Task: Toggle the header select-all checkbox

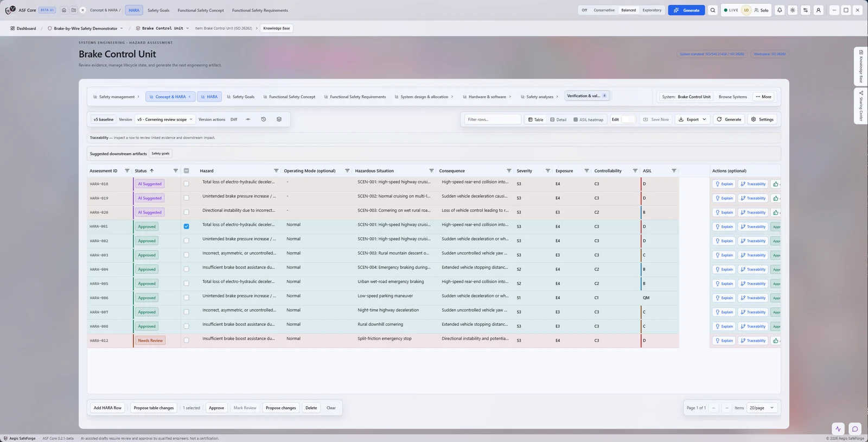Action: (186, 171)
